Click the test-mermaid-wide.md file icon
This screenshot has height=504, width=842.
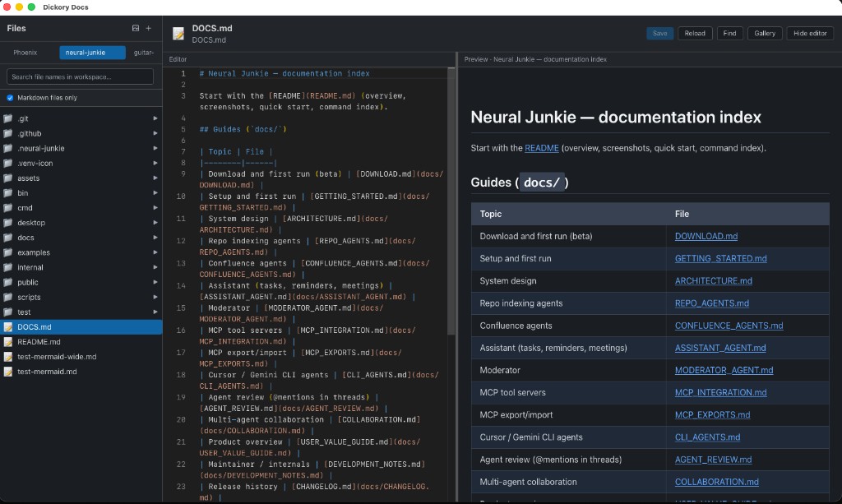tap(8, 357)
